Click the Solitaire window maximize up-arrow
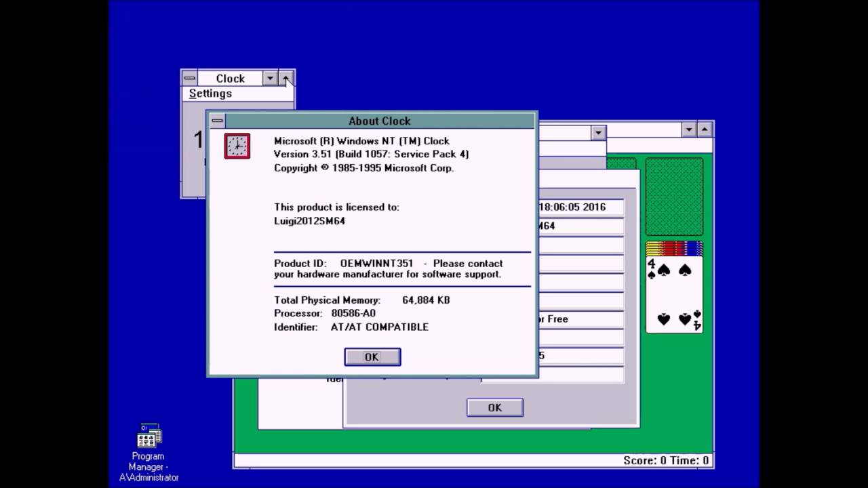This screenshot has width=868, height=488. pos(705,129)
